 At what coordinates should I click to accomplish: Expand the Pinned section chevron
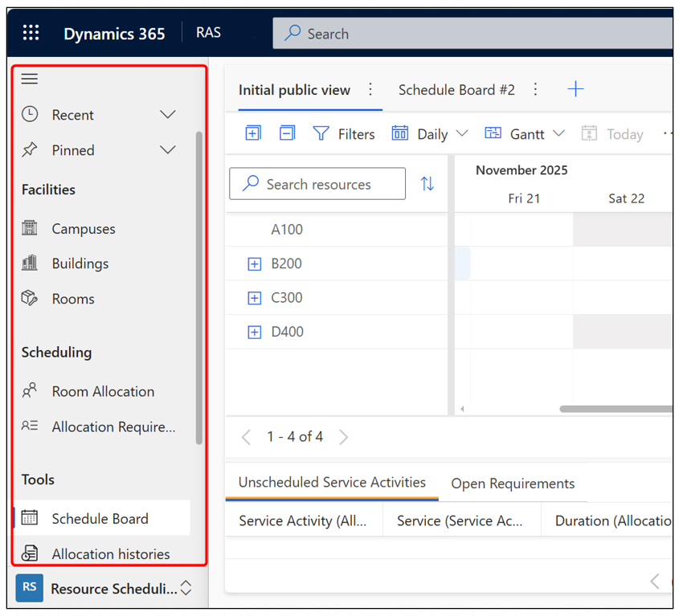pos(168,150)
